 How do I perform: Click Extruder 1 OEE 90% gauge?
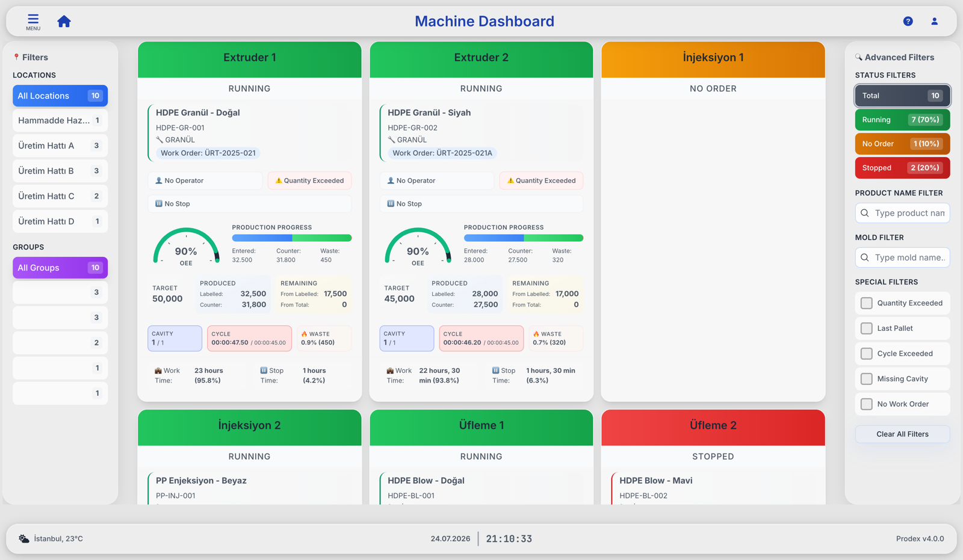186,247
